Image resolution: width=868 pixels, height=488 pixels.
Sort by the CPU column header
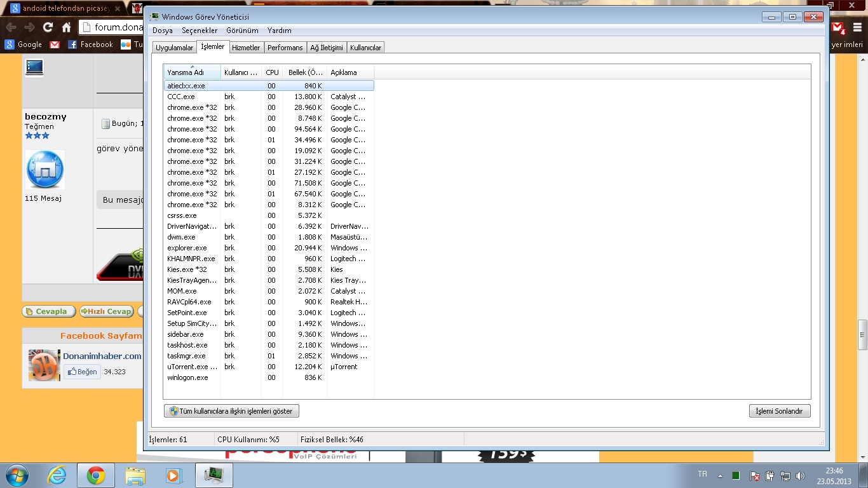[272, 72]
